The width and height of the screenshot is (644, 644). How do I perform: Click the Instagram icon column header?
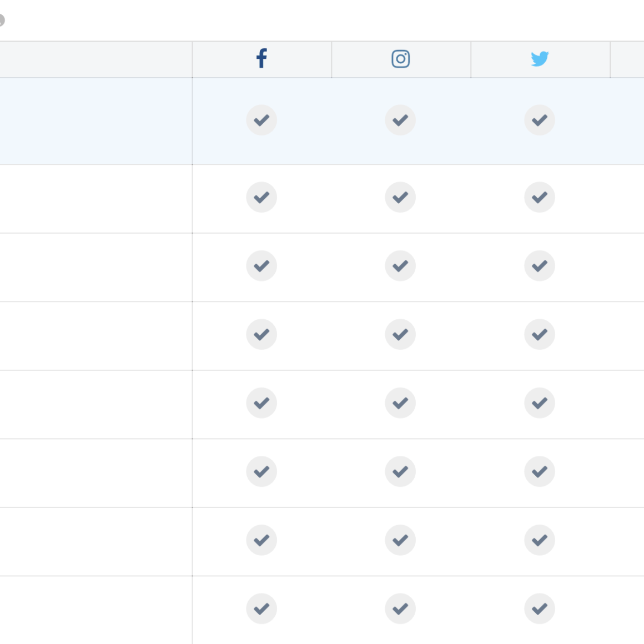400,59
